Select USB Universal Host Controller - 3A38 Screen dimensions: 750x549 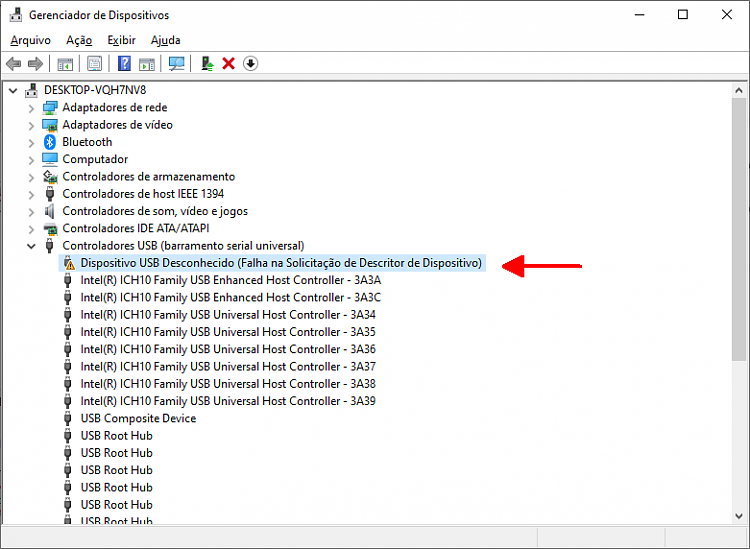pyautogui.click(x=228, y=384)
